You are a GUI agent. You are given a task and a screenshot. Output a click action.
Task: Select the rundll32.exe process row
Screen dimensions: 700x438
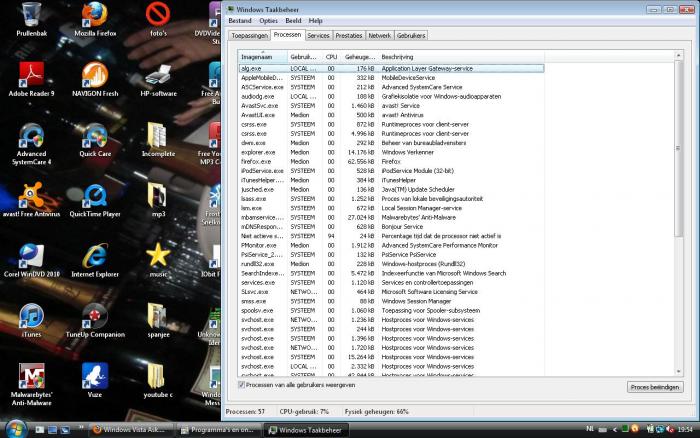pos(391,264)
